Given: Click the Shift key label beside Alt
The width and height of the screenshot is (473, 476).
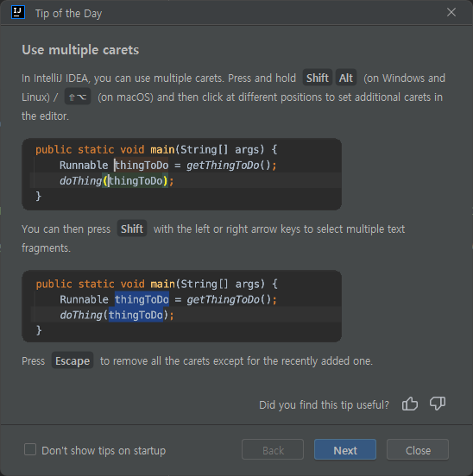Looking at the screenshot, I should pos(317,78).
